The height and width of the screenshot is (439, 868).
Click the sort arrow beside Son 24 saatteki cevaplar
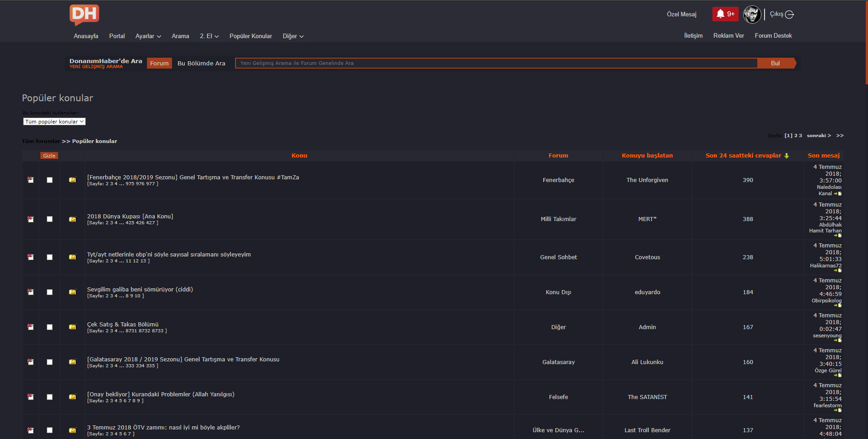click(786, 156)
